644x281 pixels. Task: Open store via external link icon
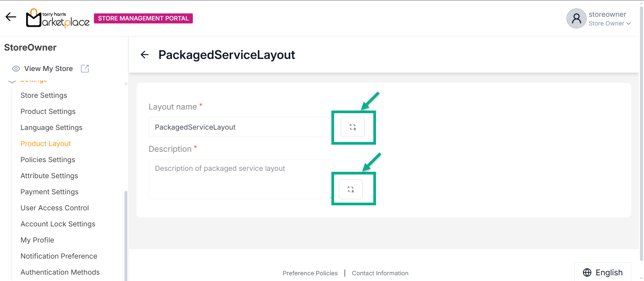tap(85, 69)
